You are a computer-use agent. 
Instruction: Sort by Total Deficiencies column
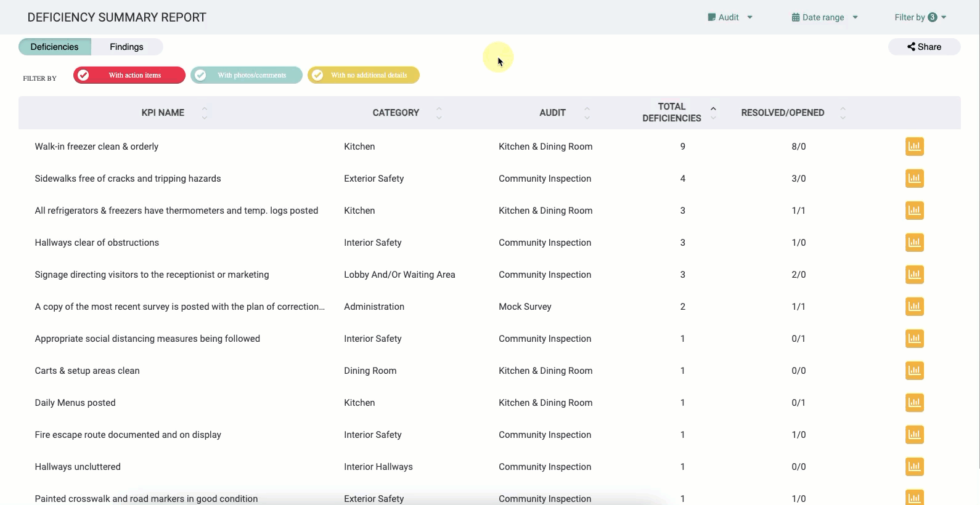click(713, 113)
